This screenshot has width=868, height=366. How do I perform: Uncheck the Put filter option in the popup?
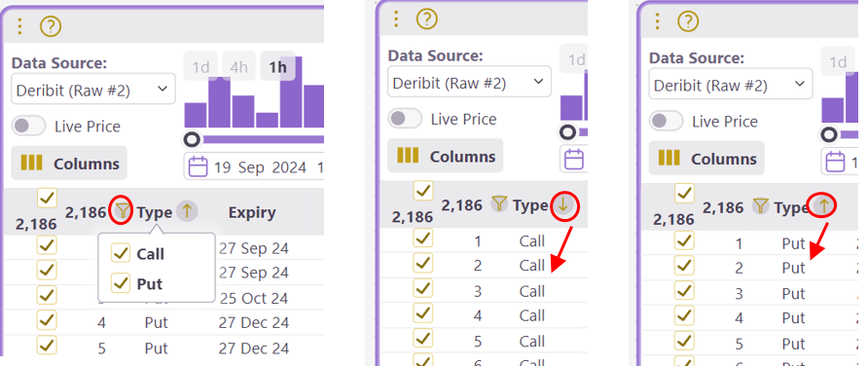(120, 283)
